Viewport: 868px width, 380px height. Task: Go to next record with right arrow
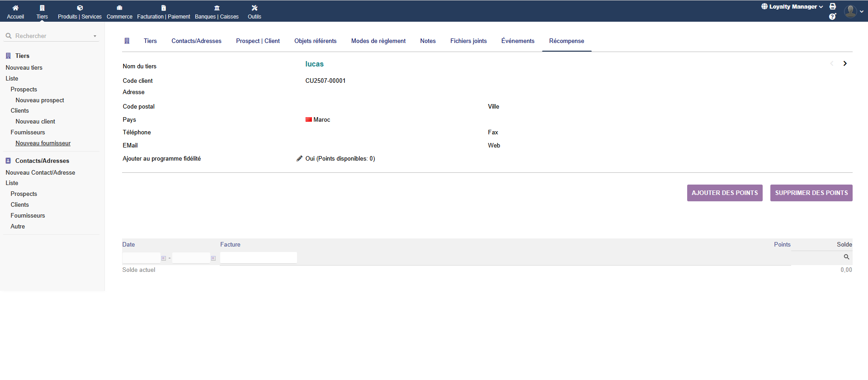coord(845,64)
